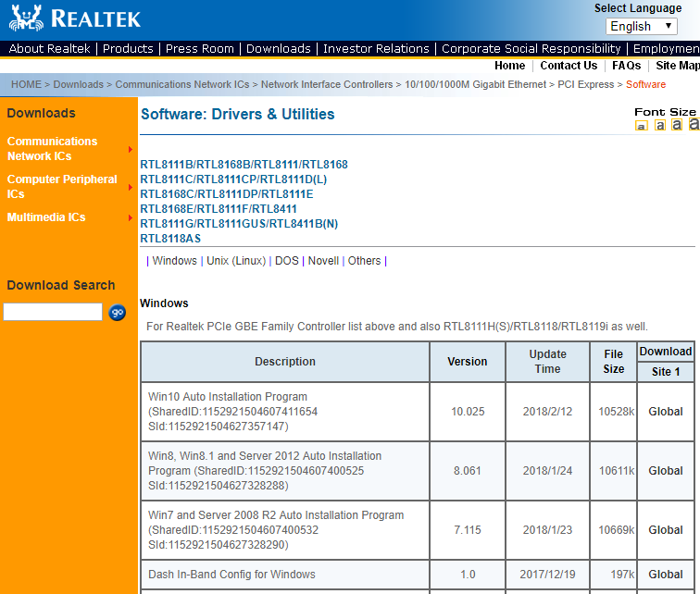Select the second font size icon
This screenshot has width=700, height=594.
tap(660, 125)
